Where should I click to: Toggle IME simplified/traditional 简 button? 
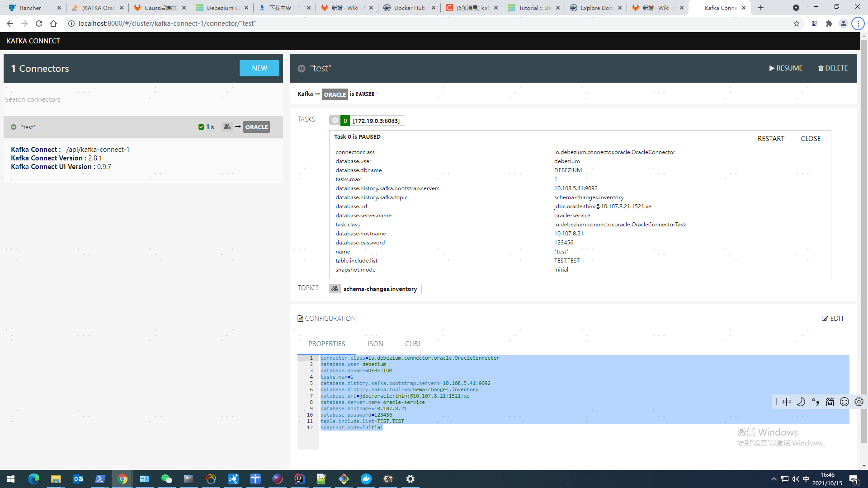pyautogui.click(x=830, y=402)
